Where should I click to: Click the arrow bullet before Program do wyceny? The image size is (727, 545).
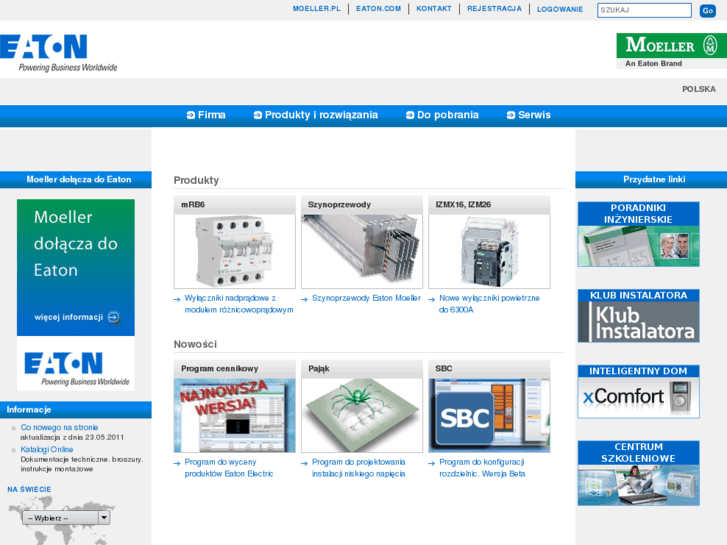coord(177,463)
